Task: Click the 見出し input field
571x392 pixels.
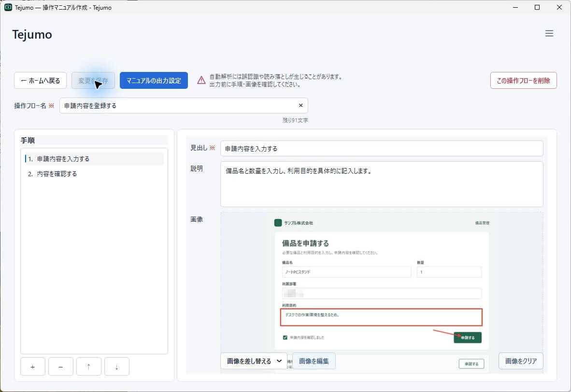Action: (382, 149)
